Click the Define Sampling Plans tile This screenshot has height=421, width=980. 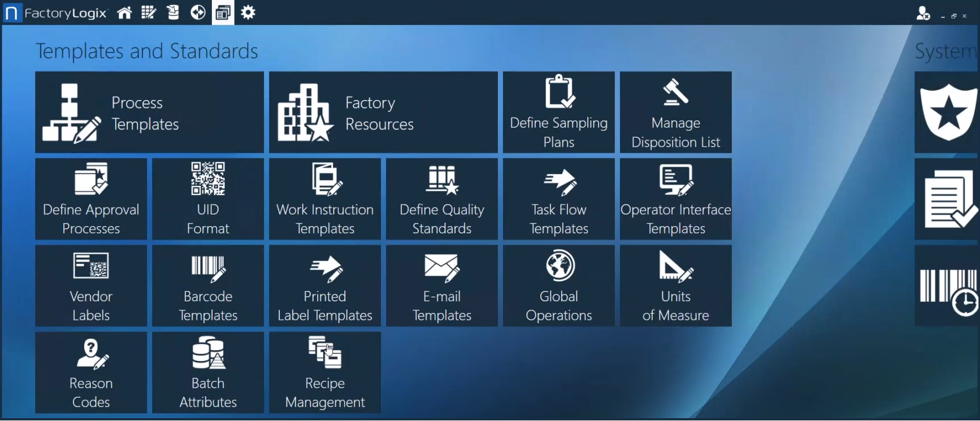click(558, 112)
